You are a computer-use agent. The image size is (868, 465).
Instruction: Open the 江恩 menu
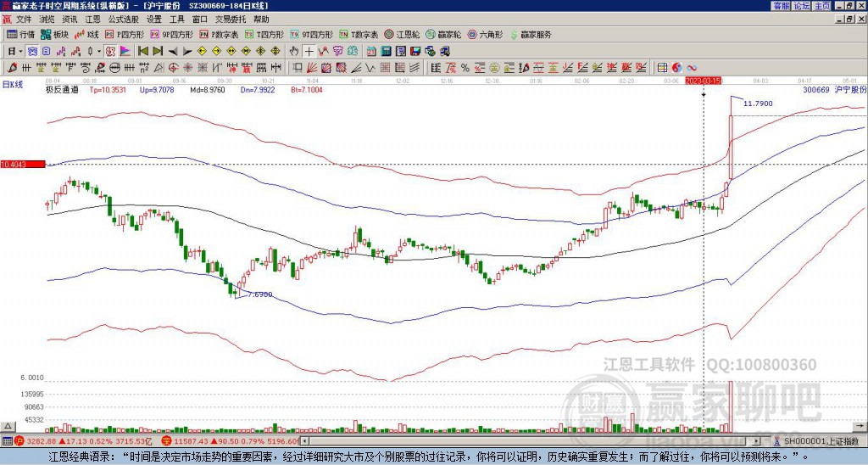point(92,20)
